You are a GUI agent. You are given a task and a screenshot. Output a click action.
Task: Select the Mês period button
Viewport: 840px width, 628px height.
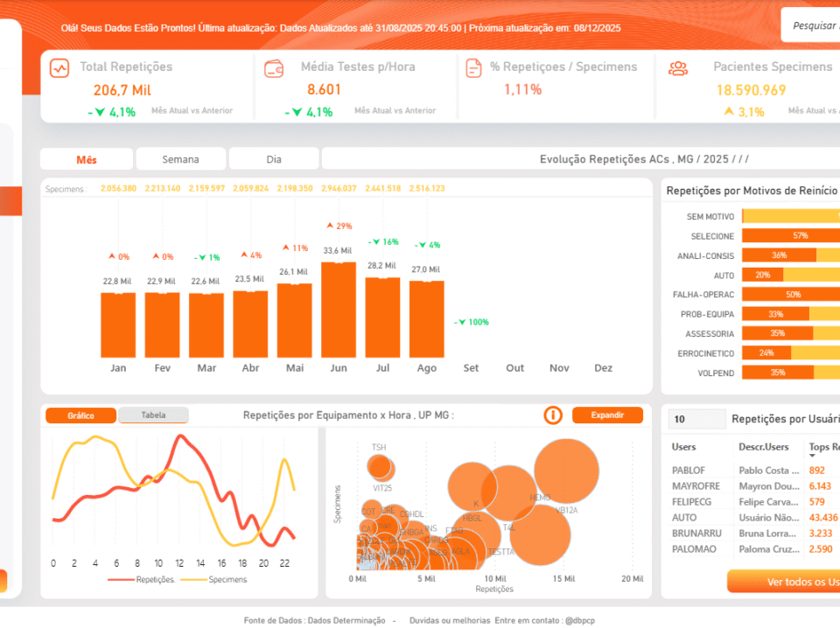point(87,159)
